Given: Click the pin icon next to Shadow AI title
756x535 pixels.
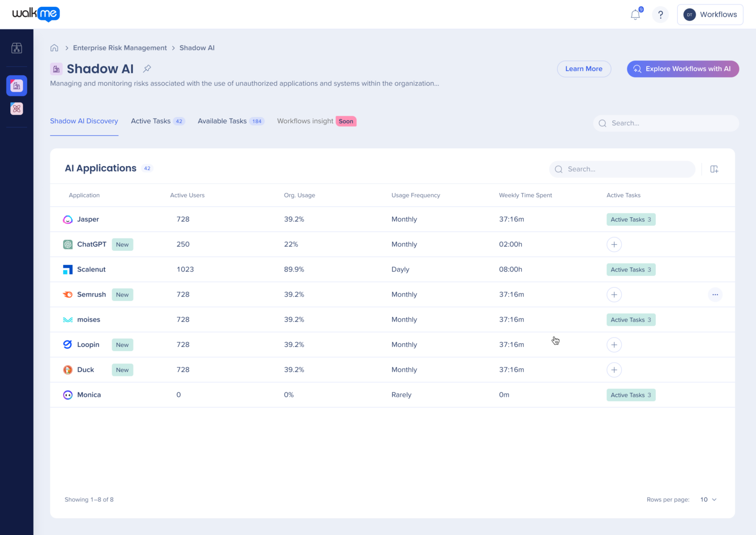Looking at the screenshot, I should 147,68.
